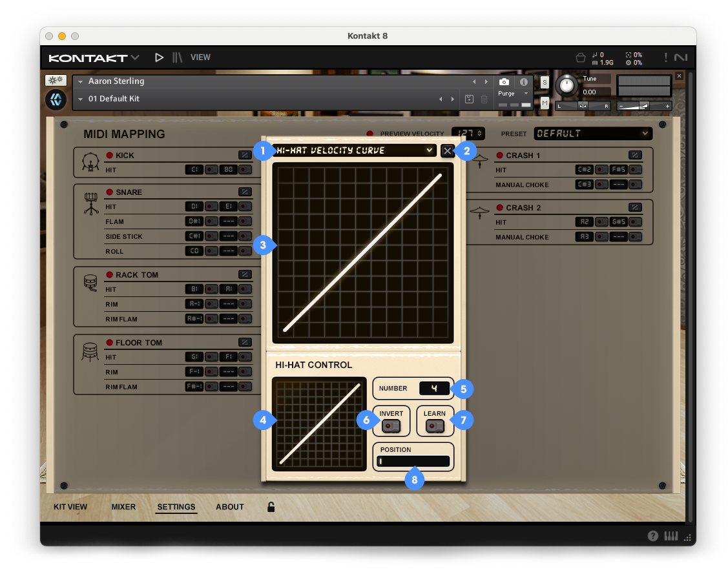This screenshot has height=574, width=728.
Task: Open the Snare velocity curve icon
Action: (x=245, y=192)
